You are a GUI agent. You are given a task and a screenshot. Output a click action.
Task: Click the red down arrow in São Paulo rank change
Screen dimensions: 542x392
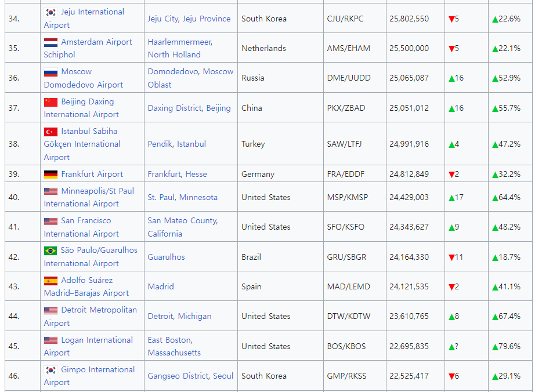coord(451,257)
